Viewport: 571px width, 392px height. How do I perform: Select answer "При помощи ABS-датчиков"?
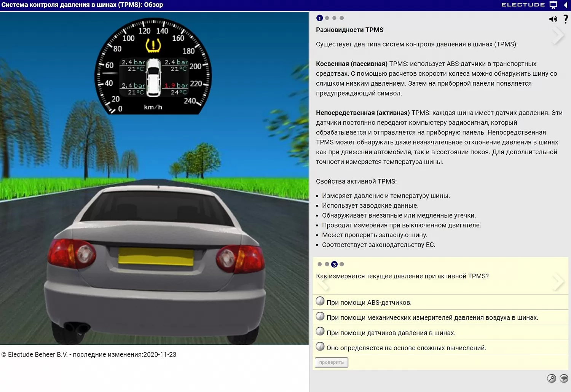click(320, 301)
